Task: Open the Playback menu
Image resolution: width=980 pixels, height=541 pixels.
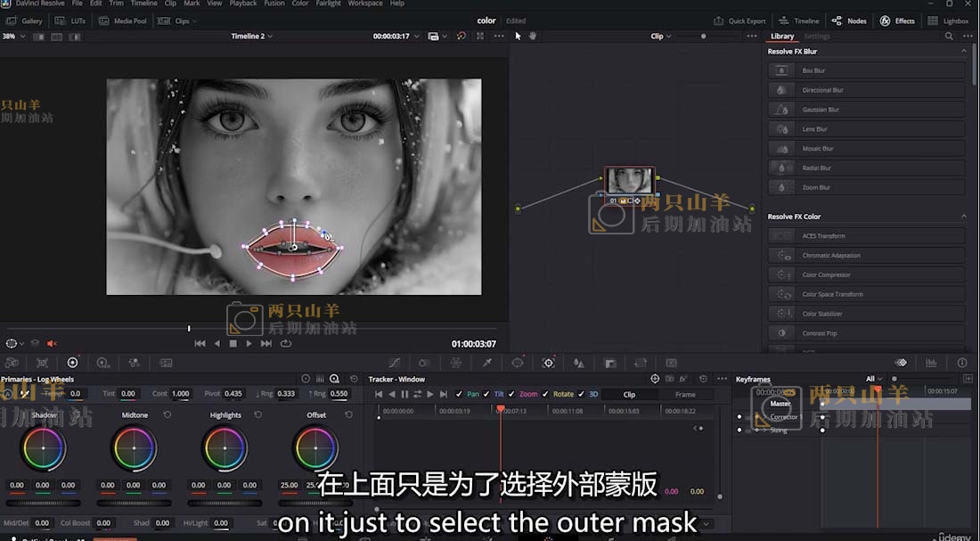Action: coord(242,4)
